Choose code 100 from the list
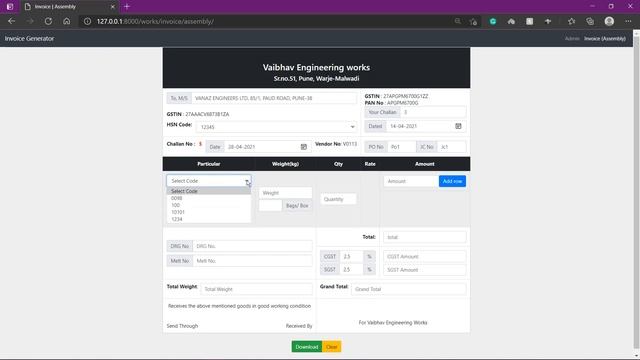The image size is (640, 360). tap(209, 205)
